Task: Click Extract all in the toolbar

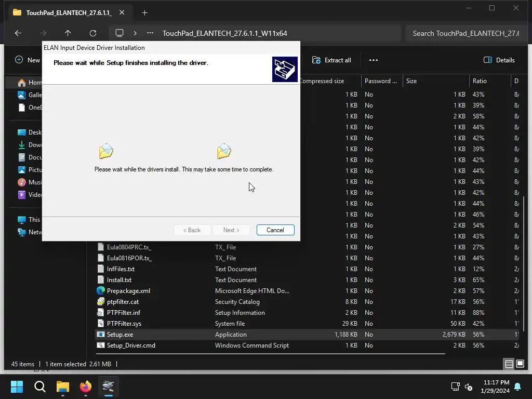Action: coord(331,60)
